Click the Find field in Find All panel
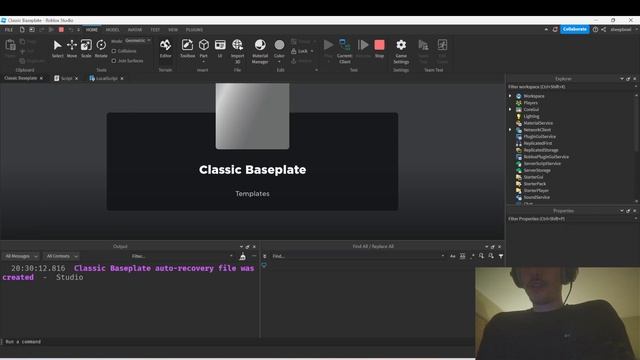The image size is (640, 360). coord(357,256)
